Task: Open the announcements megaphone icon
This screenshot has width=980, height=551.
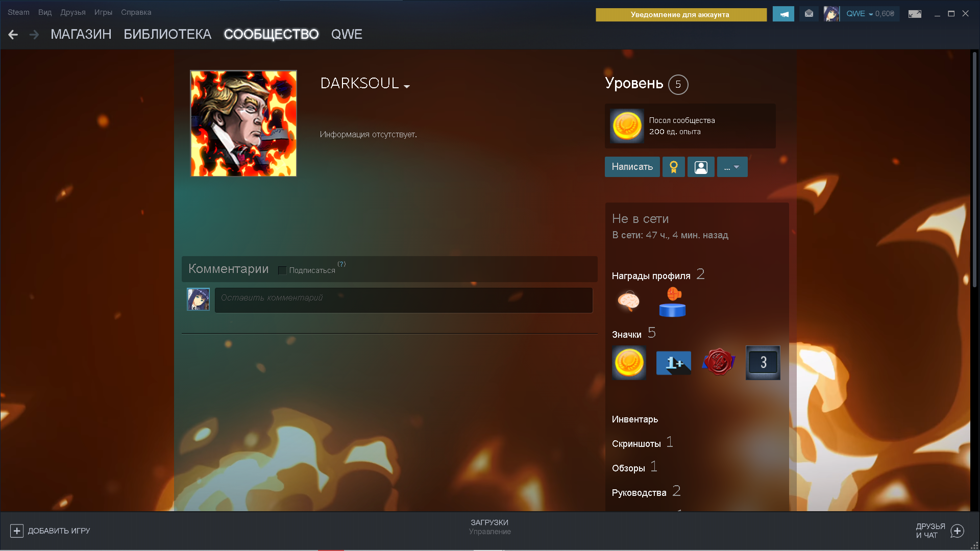Action: pos(783,14)
